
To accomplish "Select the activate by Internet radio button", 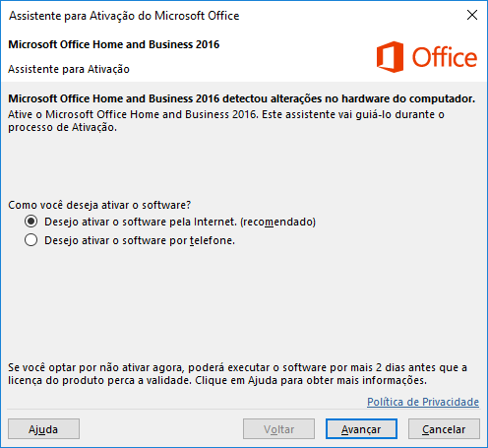I will coord(30,222).
